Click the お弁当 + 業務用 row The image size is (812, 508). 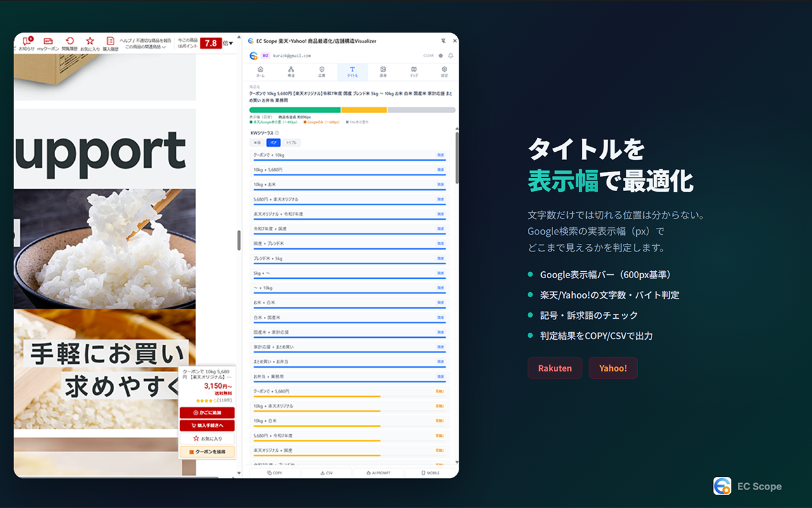(x=350, y=377)
